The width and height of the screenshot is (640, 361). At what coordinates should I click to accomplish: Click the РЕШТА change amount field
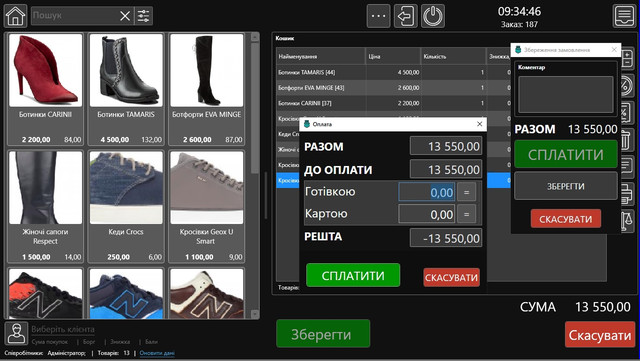click(x=446, y=238)
